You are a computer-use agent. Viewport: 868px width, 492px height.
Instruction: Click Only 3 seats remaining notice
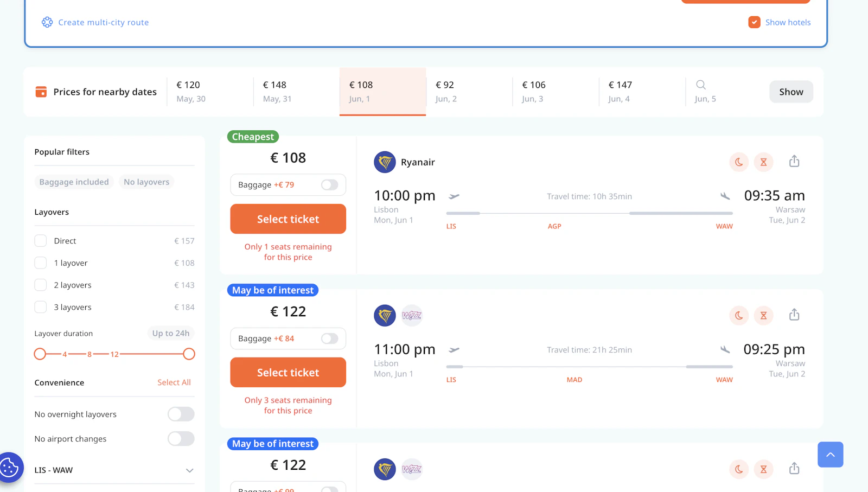[288, 405]
